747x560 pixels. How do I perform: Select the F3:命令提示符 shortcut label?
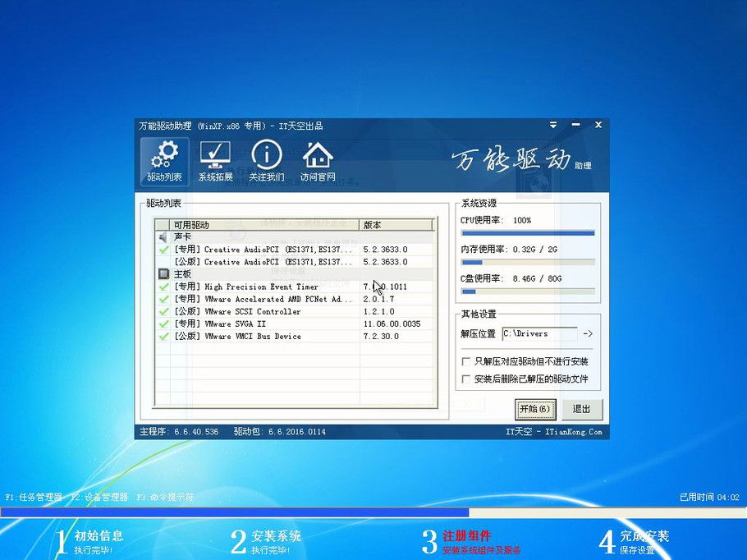[165, 497]
